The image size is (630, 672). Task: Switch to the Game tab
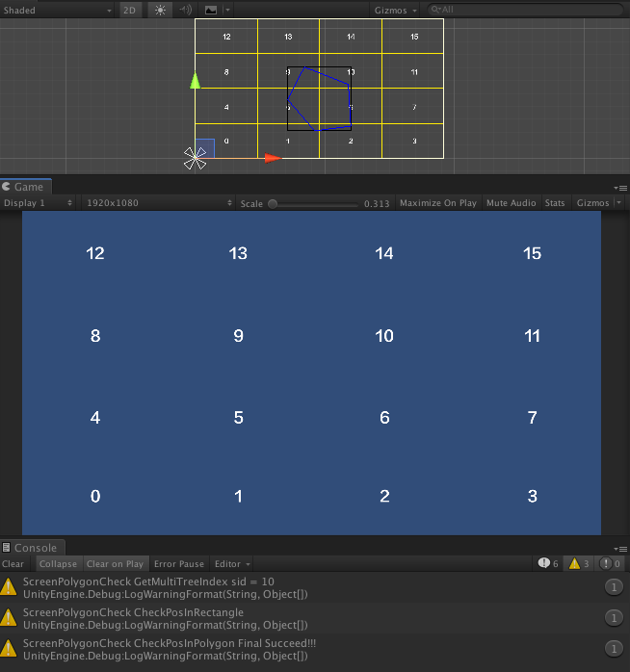[x=26, y=187]
